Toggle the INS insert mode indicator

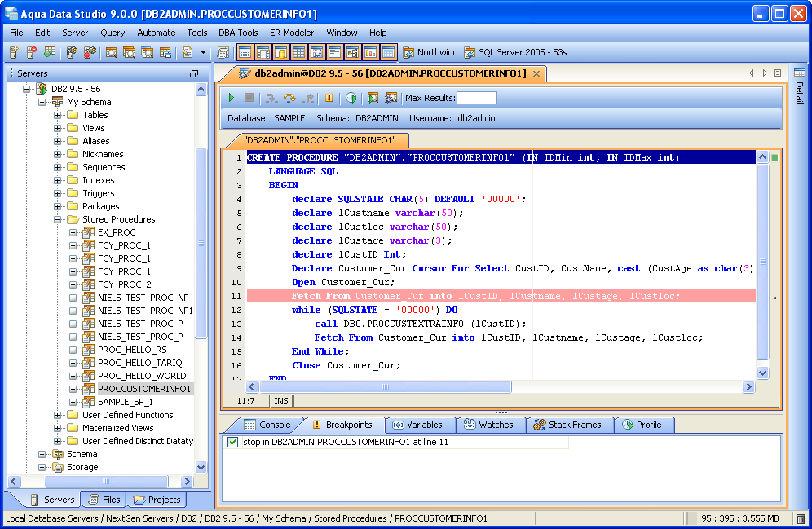[281, 401]
